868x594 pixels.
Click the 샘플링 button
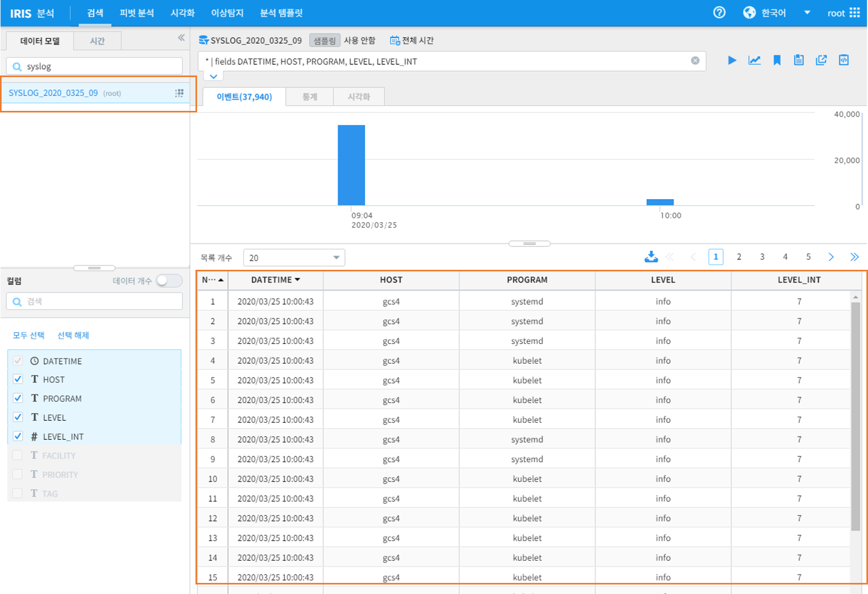[324, 41]
